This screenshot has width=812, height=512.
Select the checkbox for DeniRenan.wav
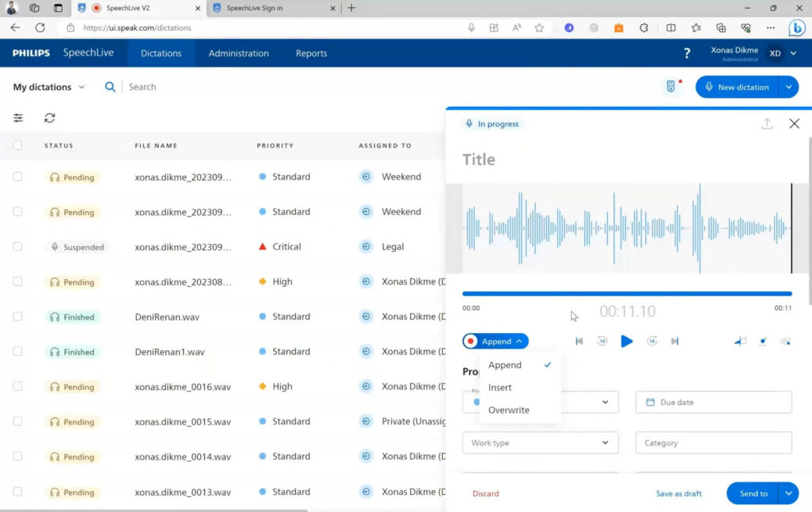[x=17, y=317]
